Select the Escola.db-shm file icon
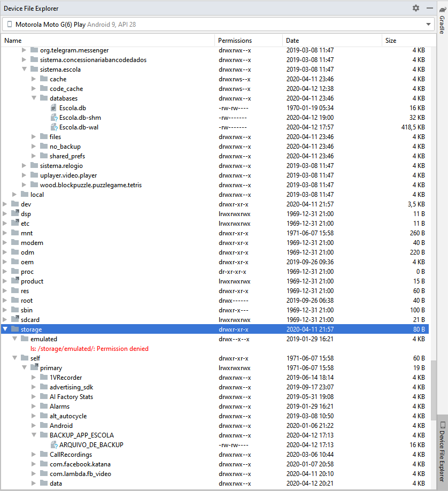Image resolution: width=448 pixels, height=491 pixels. [x=54, y=118]
